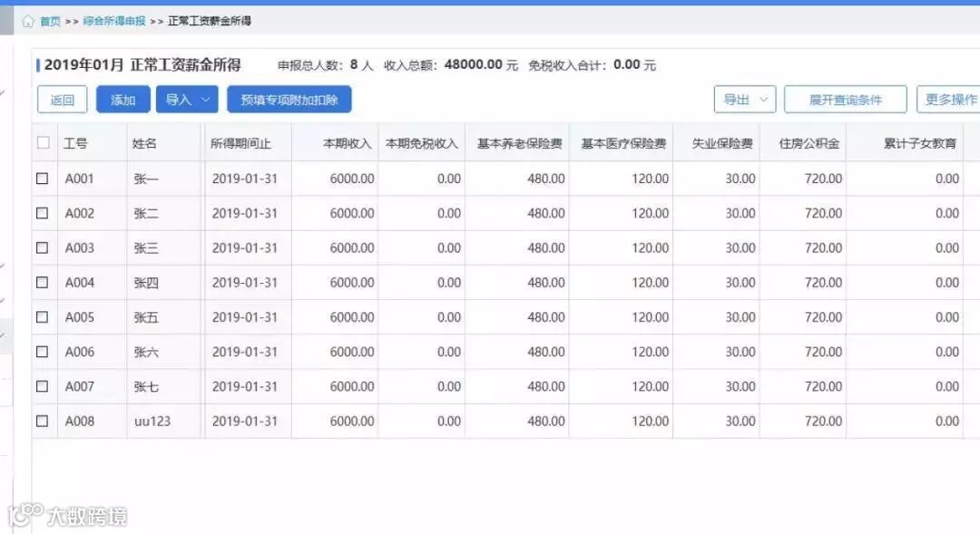980x534 pixels.
Task: Toggle the select-all header checkbox
Action: (44, 142)
